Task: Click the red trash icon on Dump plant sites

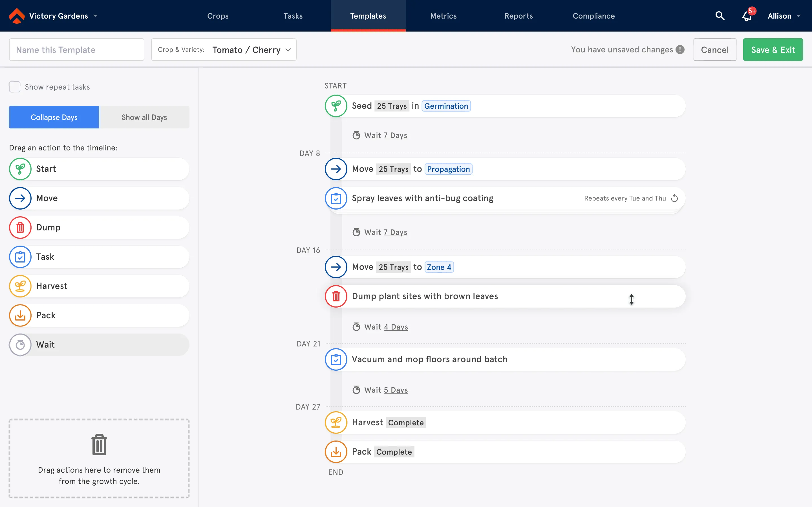Action: click(336, 296)
